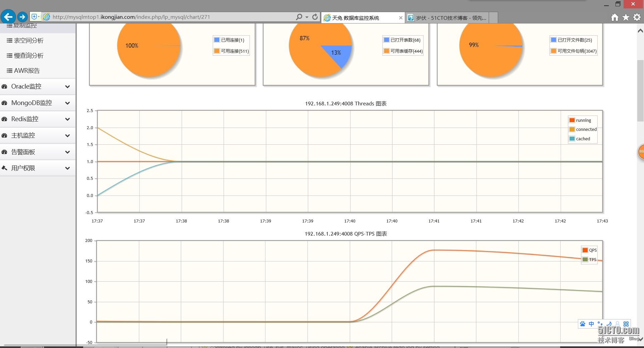Click the shield icon in the address bar
This screenshot has height=348, width=644.
pos(34,16)
